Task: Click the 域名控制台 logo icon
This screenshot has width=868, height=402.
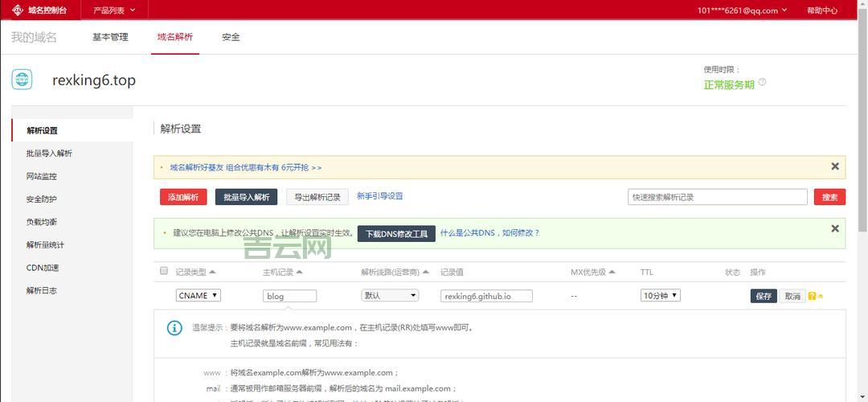Action: pos(17,10)
